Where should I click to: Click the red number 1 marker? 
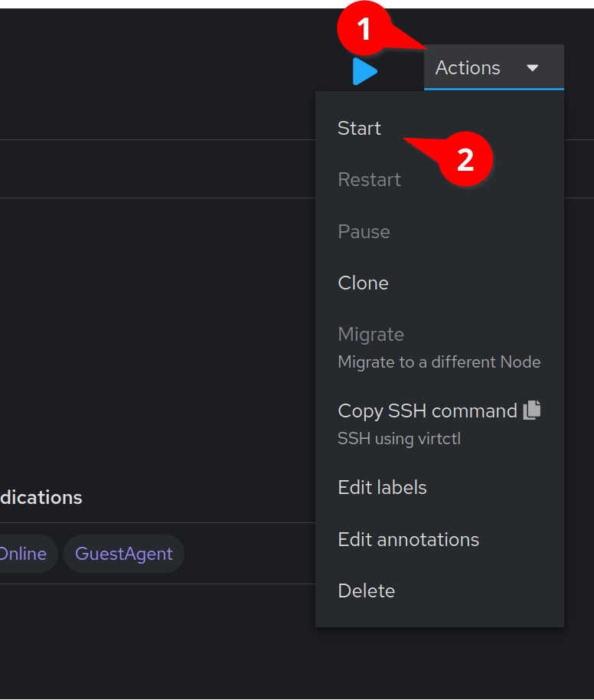(364, 30)
